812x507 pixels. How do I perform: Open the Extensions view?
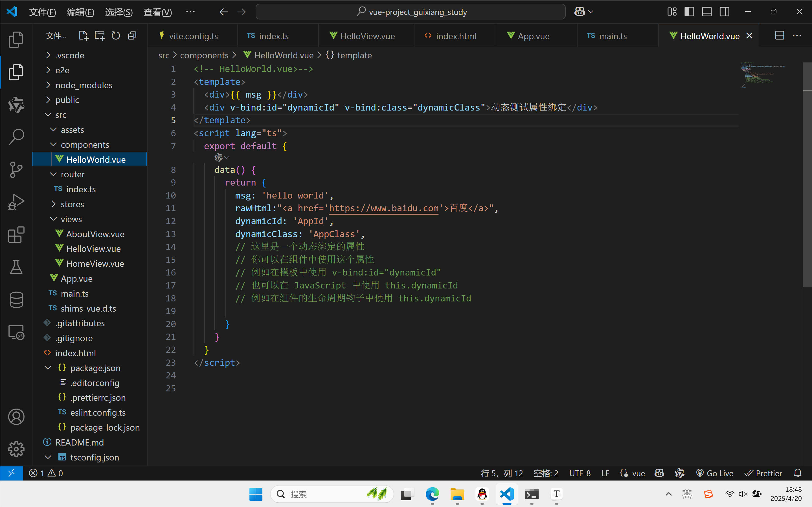point(16,234)
